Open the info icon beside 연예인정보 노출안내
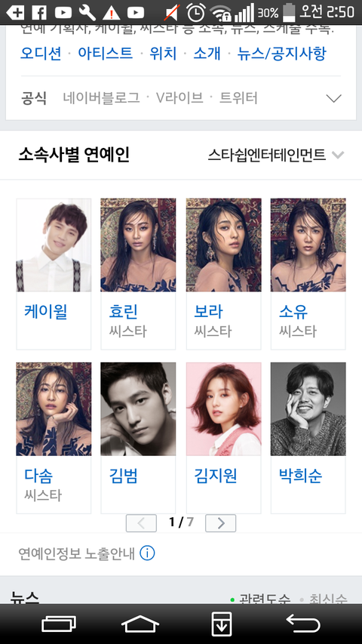 147,553
